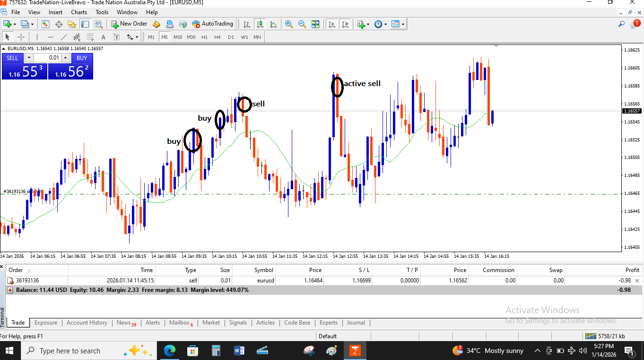Zoom out of the chart
The image size is (644, 360).
302,24
